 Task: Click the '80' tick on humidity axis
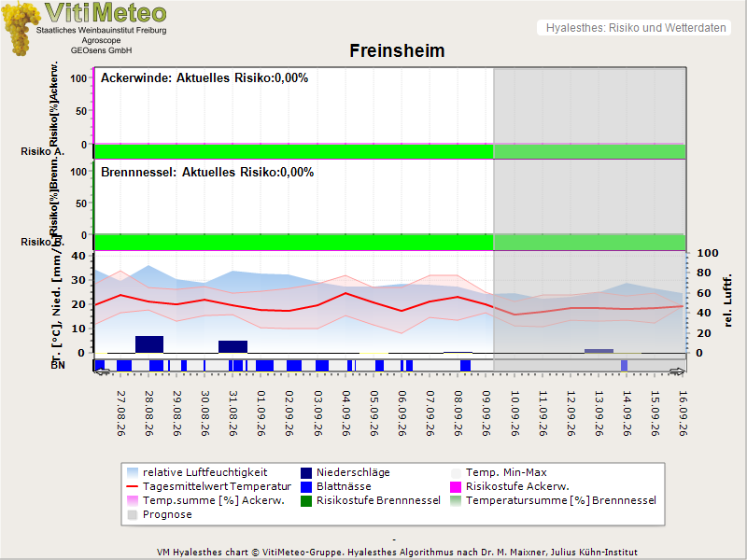pyautogui.click(x=704, y=273)
